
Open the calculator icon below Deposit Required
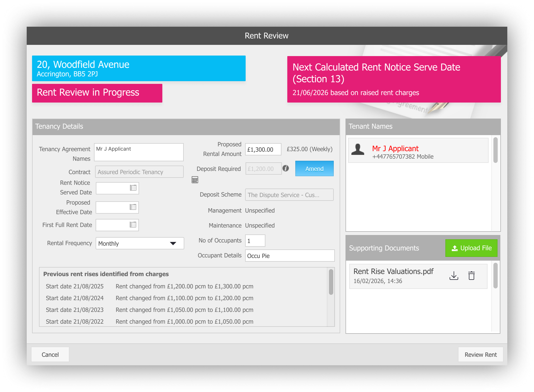(x=195, y=180)
